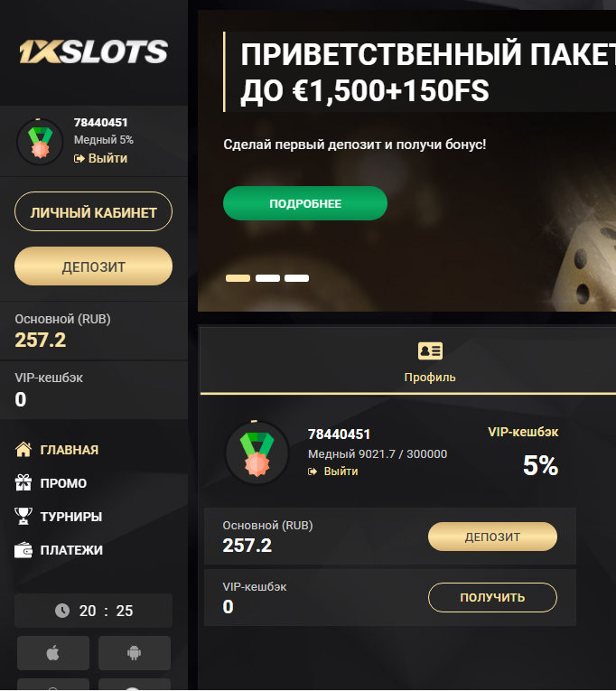Click the trophy icon next to ТУРНИРЫ
Screen dimensions: 616x691
23,516
